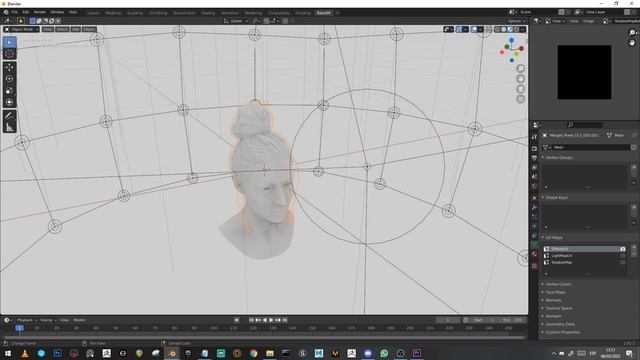Open the Edit menu
The image size is (640, 360).
coord(26,12)
